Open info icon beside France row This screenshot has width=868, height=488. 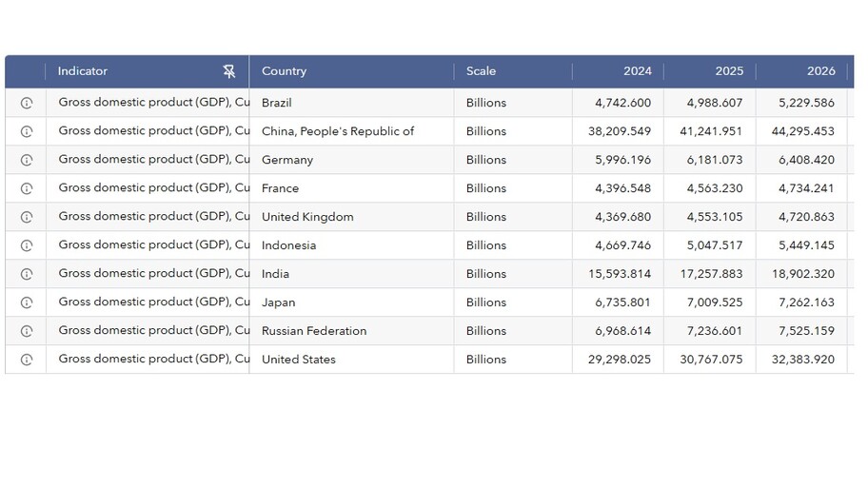point(27,188)
